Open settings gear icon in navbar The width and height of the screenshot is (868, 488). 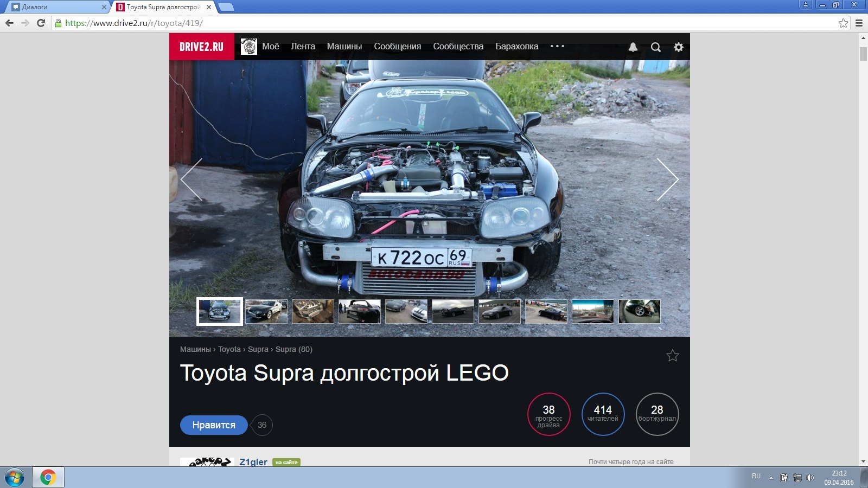tap(679, 47)
